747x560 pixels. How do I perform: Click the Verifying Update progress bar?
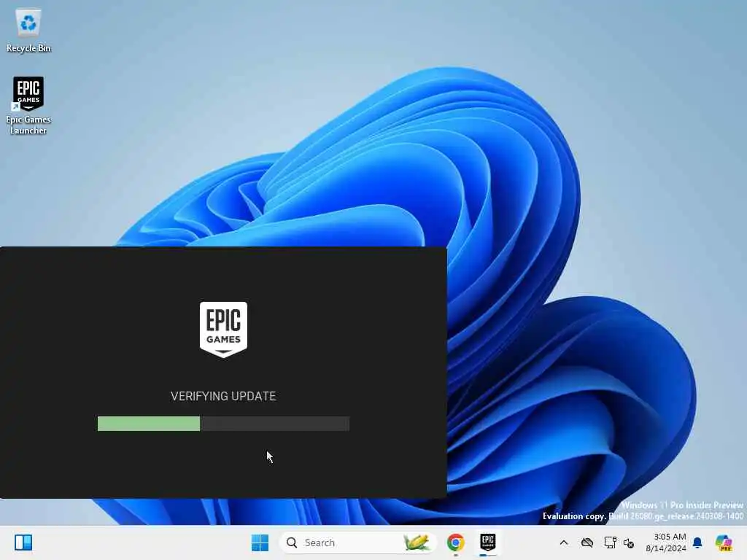pyautogui.click(x=223, y=424)
